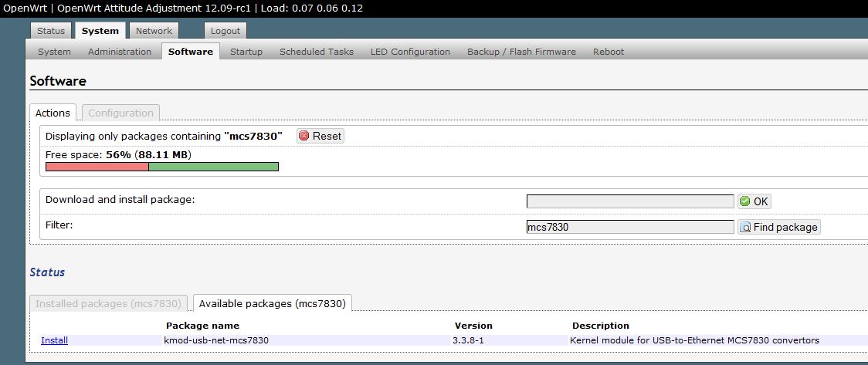Open the Reboot page
Screen dimensions: 868x365
[609, 52]
